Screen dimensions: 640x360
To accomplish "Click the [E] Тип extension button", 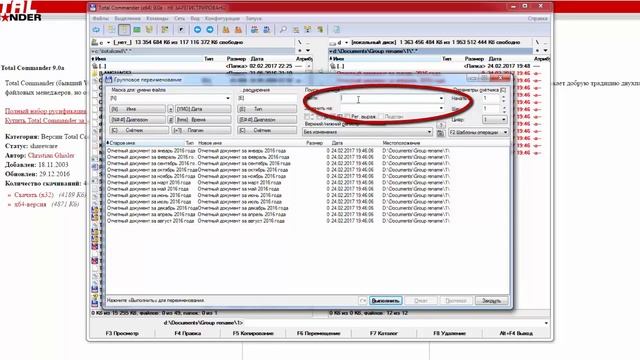I will [x=267, y=109].
